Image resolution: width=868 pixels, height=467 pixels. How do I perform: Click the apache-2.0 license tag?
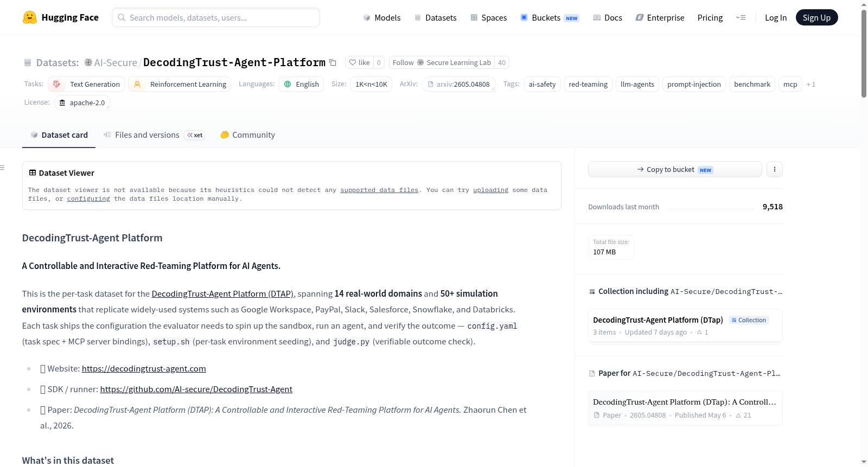(82, 103)
